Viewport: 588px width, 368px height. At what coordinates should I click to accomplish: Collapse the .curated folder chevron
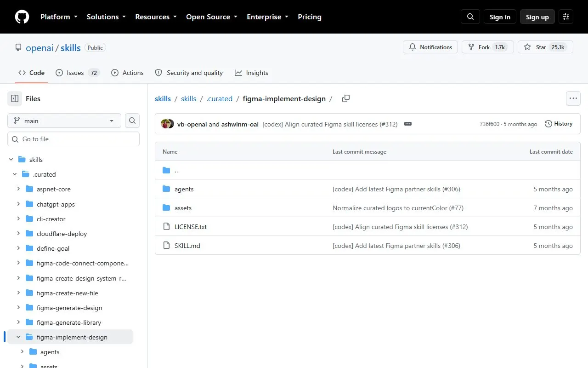(x=15, y=174)
